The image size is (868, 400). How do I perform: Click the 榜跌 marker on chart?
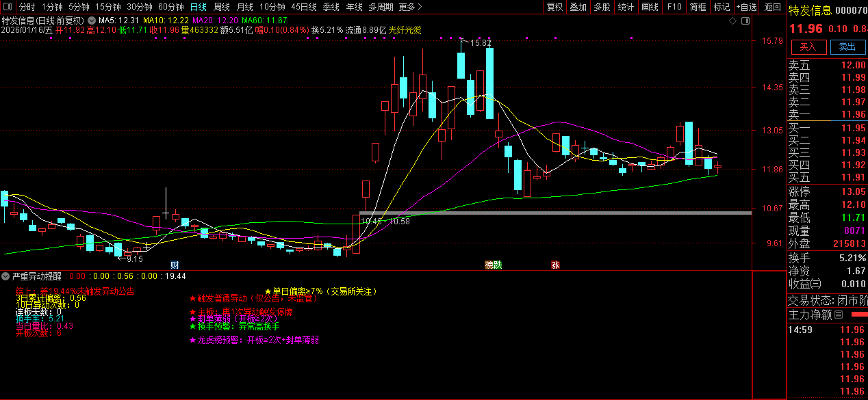[x=493, y=265]
